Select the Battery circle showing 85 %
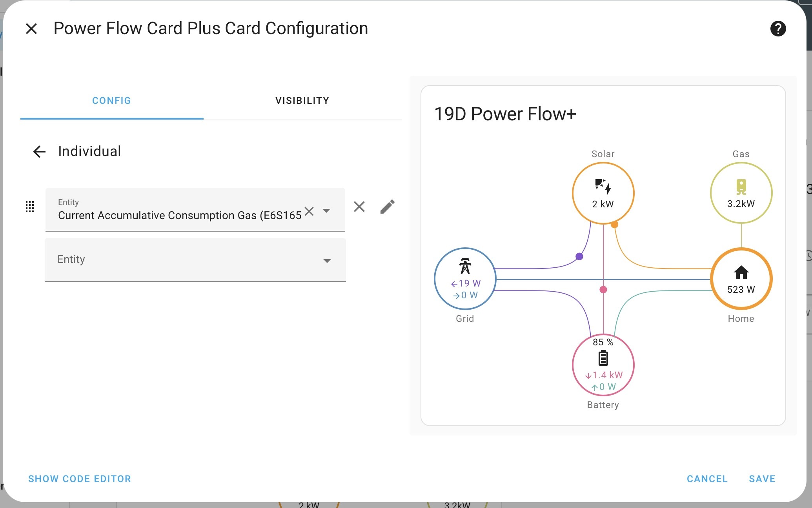Image resolution: width=812 pixels, height=508 pixels. (x=603, y=365)
